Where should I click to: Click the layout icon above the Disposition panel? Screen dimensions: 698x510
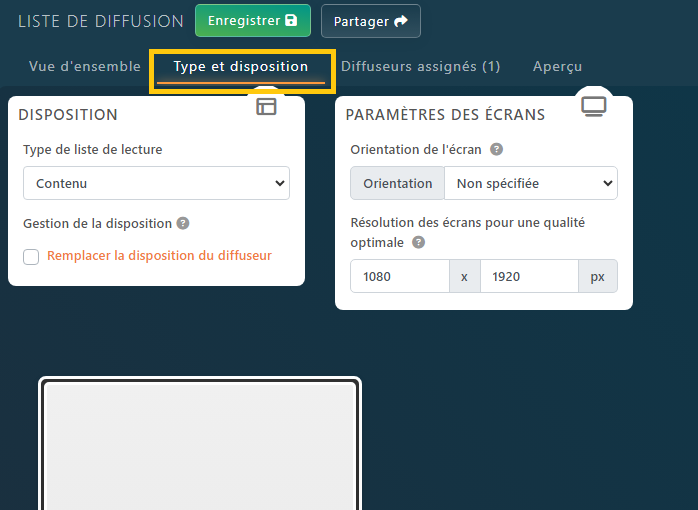(266, 107)
